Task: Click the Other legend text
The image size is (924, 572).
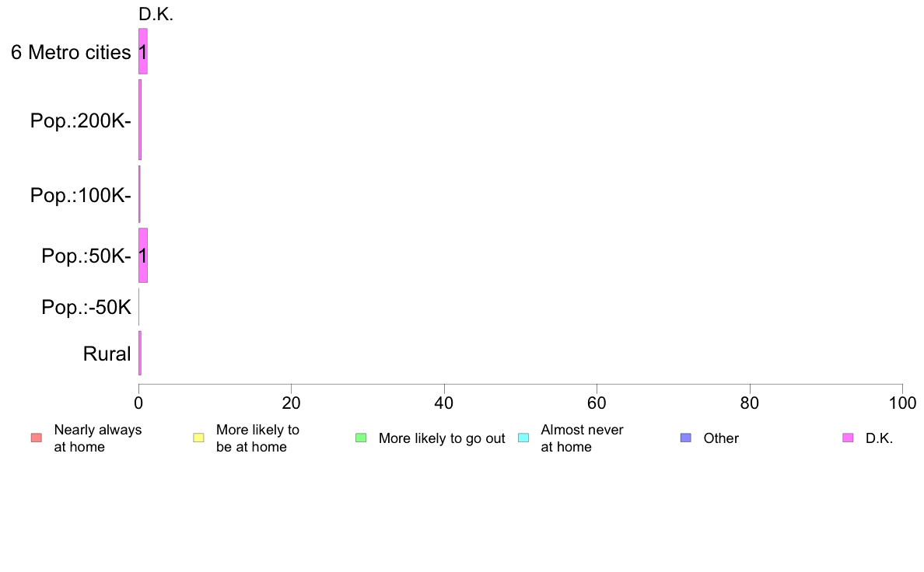Action: point(721,438)
